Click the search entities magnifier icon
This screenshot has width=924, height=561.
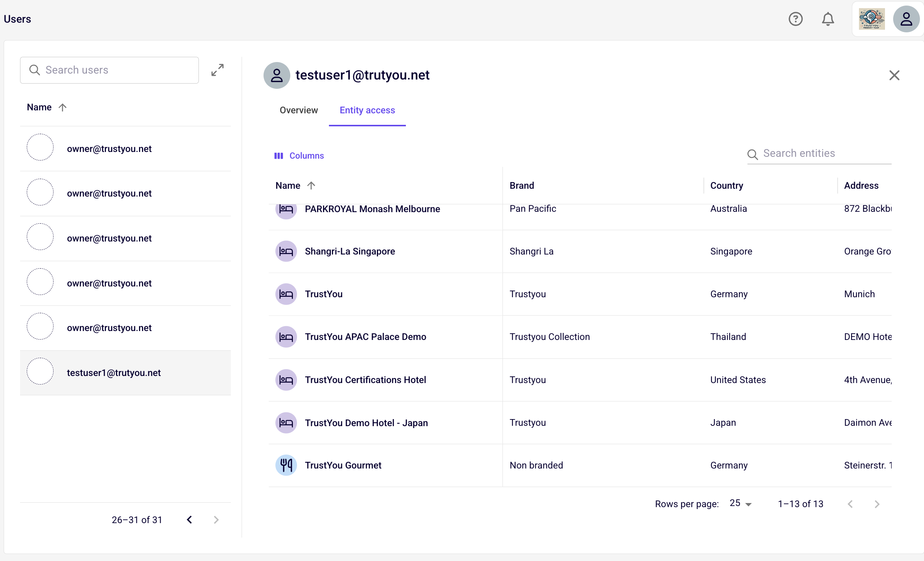coord(752,154)
